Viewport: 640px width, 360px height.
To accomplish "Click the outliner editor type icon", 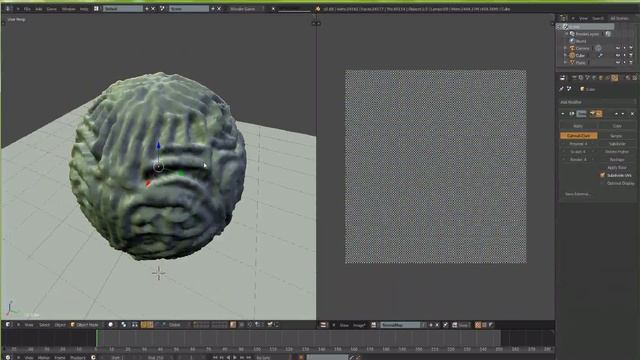I will [563, 18].
